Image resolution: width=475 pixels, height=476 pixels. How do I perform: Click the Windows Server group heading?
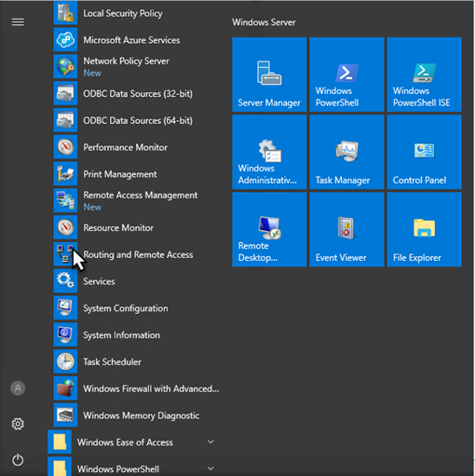tap(264, 22)
